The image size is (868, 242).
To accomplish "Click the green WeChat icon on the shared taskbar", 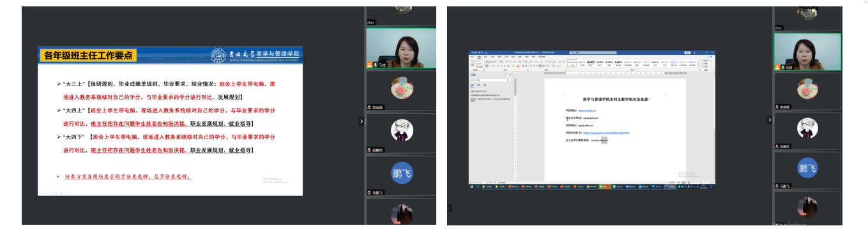I will click(601, 186).
